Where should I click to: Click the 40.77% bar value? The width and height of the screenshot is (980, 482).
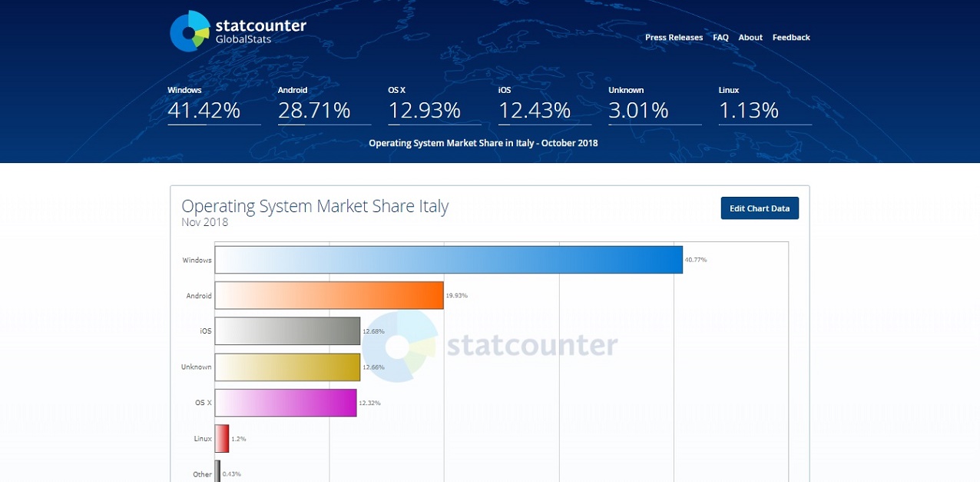pos(696,260)
